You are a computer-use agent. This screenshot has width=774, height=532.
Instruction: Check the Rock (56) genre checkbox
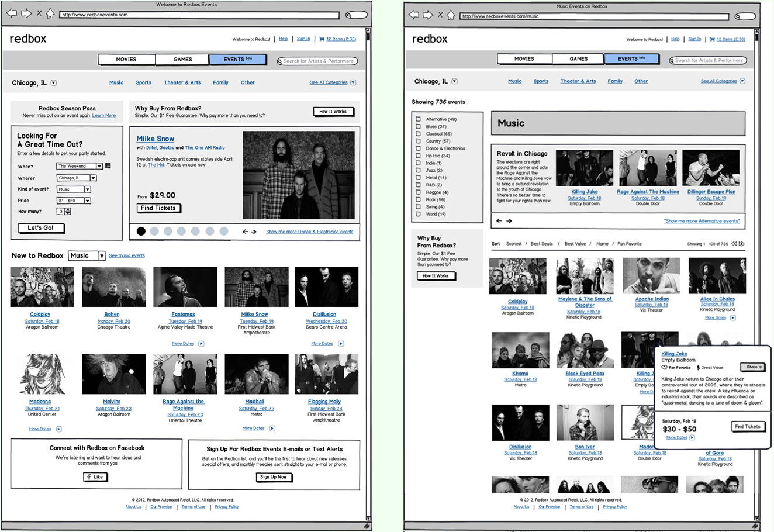click(x=418, y=199)
